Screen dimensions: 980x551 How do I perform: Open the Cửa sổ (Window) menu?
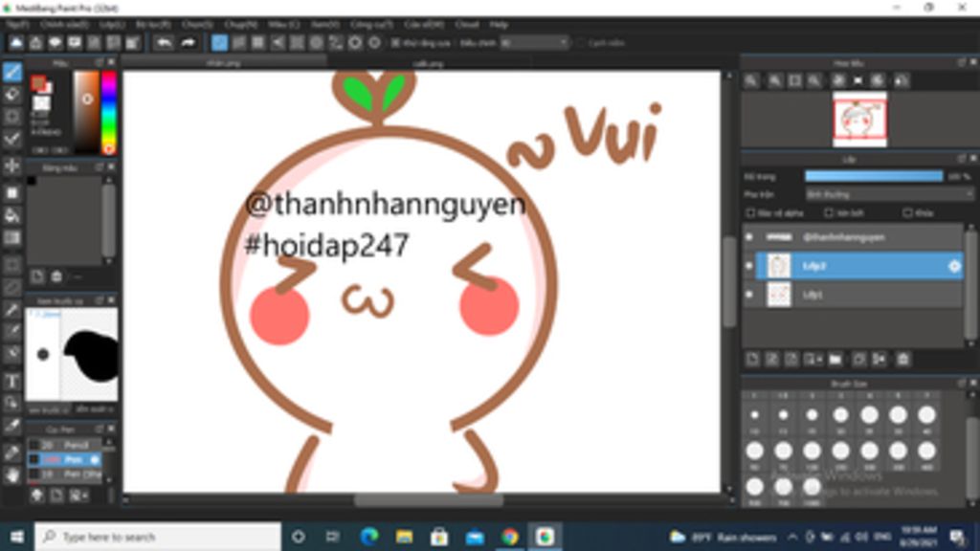[x=424, y=24]
